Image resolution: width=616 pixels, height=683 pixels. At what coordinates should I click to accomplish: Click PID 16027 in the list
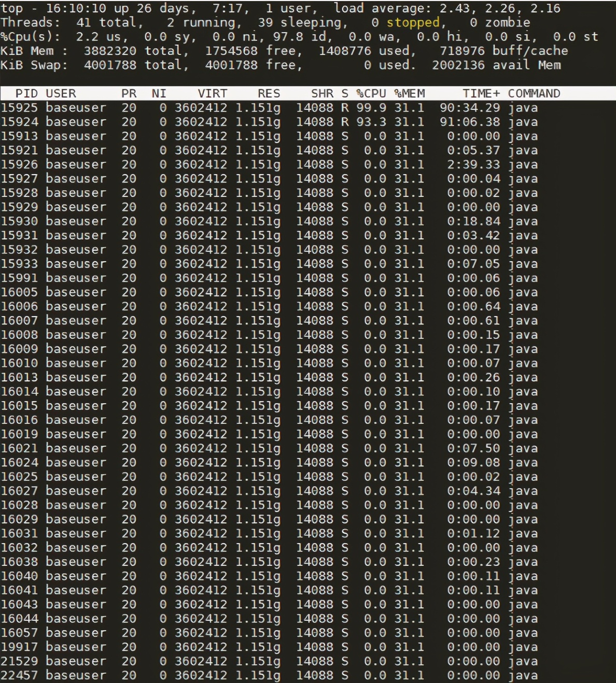pyautogui.click(x=19, y=491)
